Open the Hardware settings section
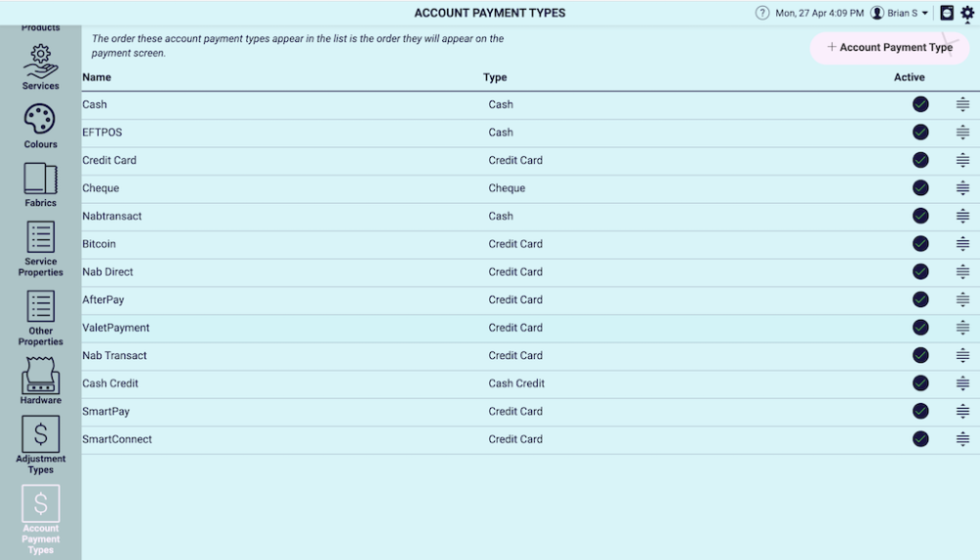Viewport: 980px width, 560px height. tap(40, 381)
